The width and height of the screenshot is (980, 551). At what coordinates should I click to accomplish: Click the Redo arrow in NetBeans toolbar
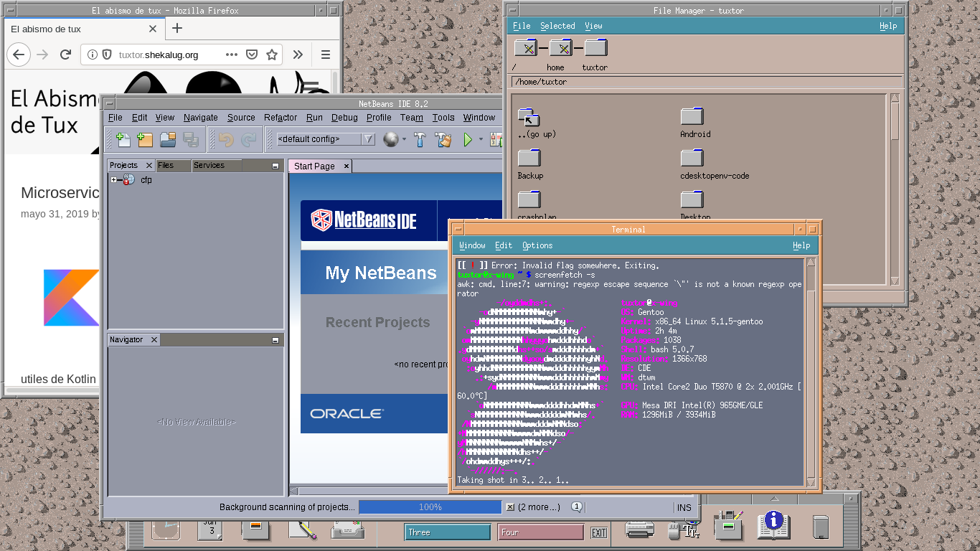tap(248, 139)
